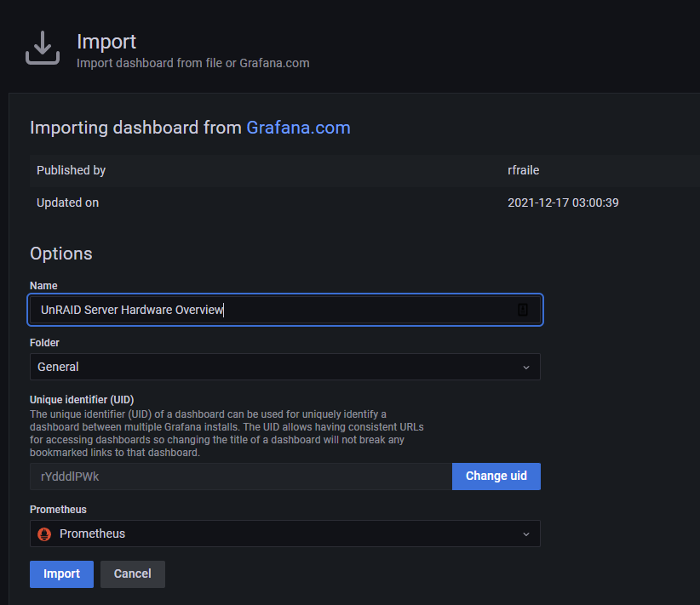Click the rYdddlPWk UID field
Screen dimensions: 700x605
click(x=241, y=477)
